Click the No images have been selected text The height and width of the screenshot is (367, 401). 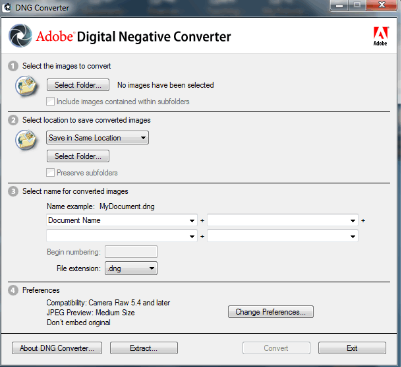coord(166,85)
